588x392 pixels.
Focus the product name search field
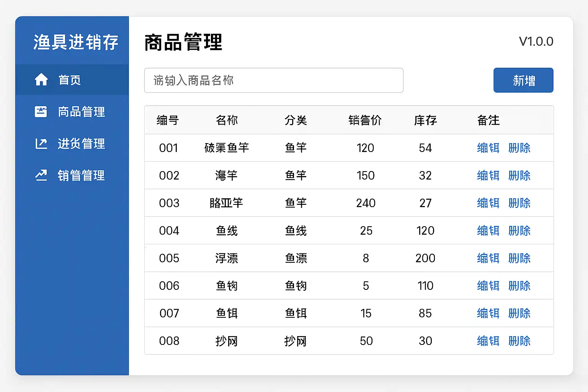coord(273,80)
